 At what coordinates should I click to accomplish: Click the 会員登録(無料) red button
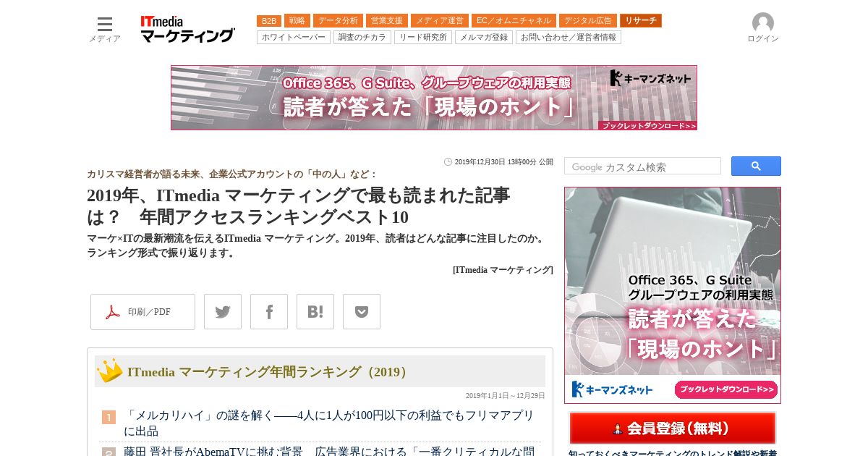pyautogui.click(x=673, y=428)
